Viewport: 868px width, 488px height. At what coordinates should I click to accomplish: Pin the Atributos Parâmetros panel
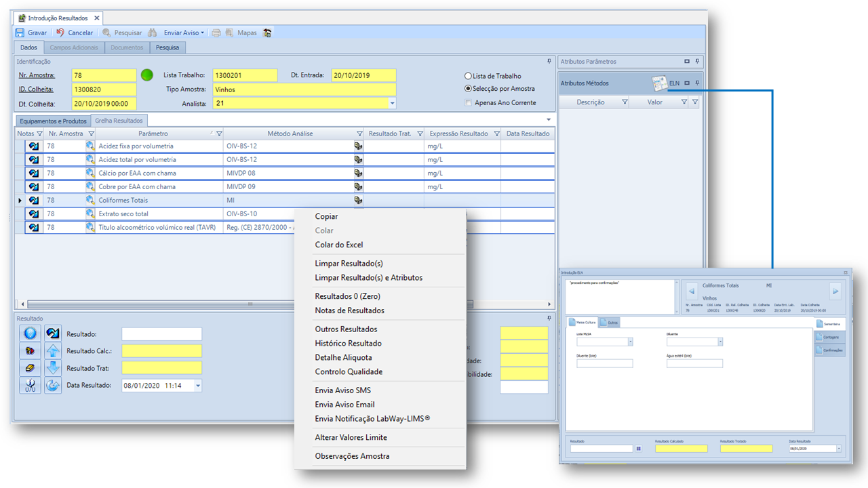697,62
